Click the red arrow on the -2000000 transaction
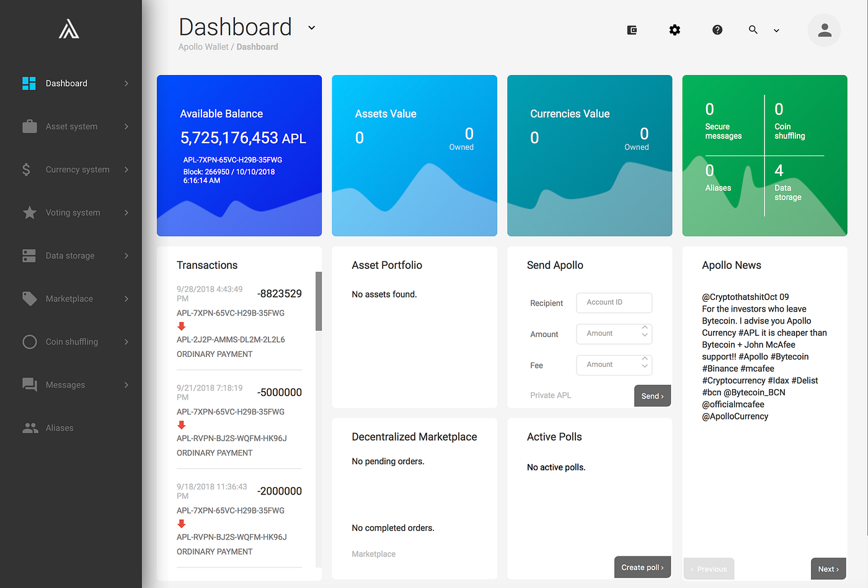The width and height of the screenshot is (868, 588). coord(182,524)
